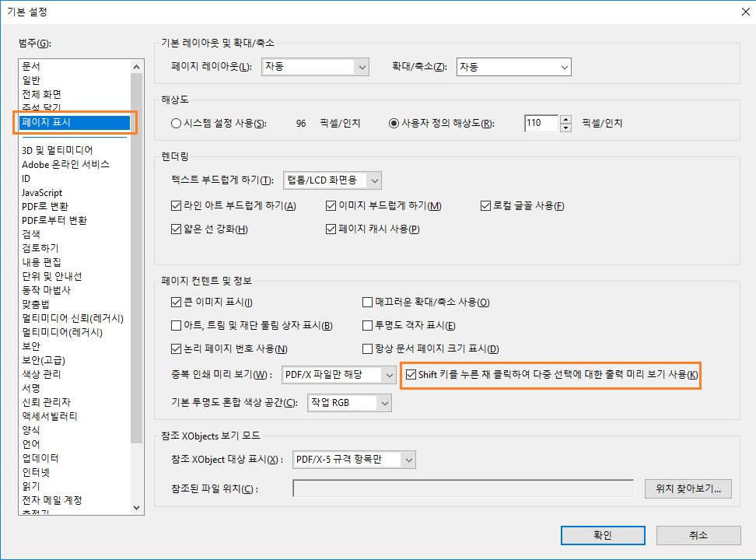Select the 보안 category
The width and height of the screenshot is (756, 560).
(30, 345)
